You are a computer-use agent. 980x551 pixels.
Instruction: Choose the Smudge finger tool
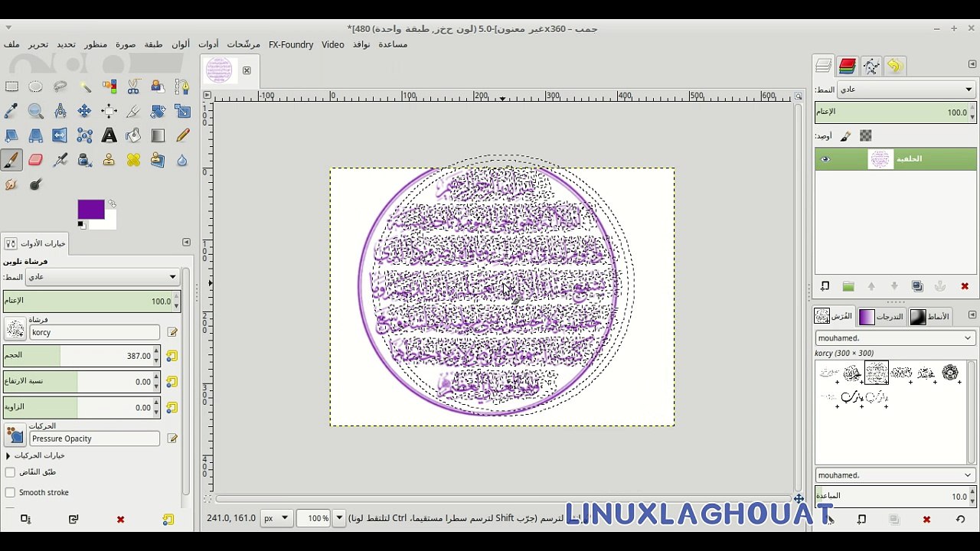coord(11,184)
